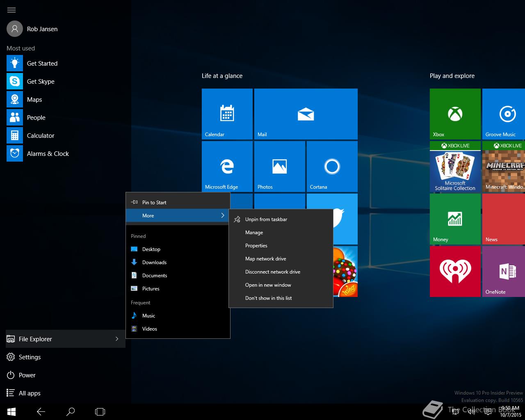The width and height of the screenshot is (525, 420).
Task: Launch Microsoft Edge from its tile
Action: 227,166
